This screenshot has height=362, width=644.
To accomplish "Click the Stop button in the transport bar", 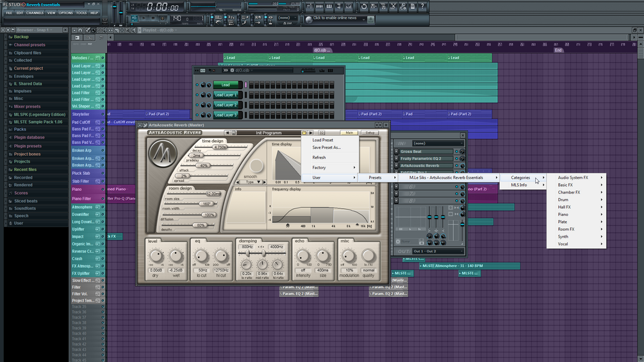I will 153,19.
